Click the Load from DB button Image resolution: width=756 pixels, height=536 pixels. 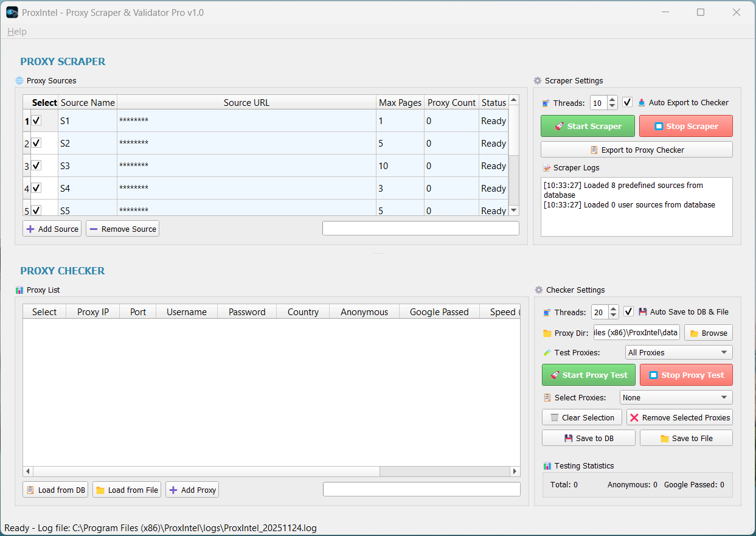[55, 489]
